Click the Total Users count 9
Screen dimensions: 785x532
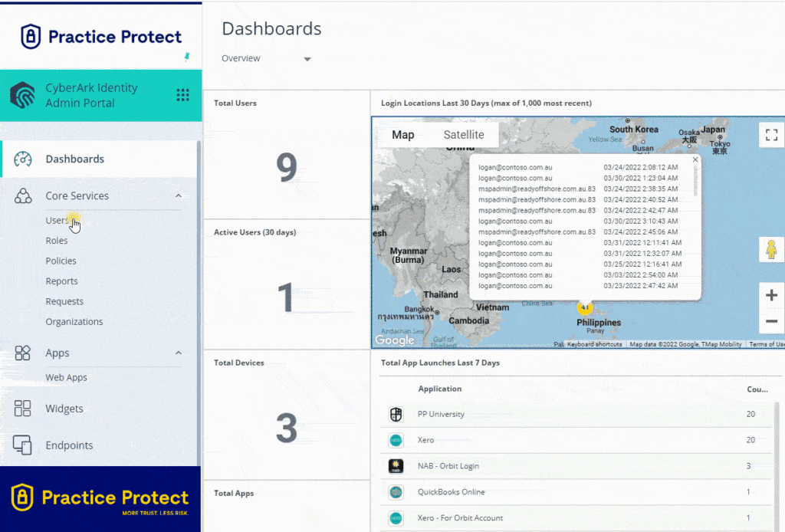(x=287, y=166)
